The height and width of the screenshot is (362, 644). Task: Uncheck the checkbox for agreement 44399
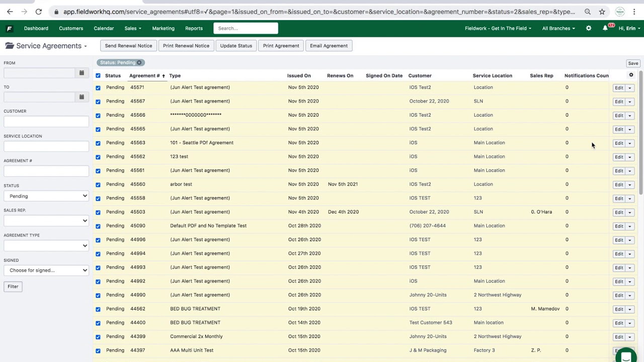(x=98, y=336)
